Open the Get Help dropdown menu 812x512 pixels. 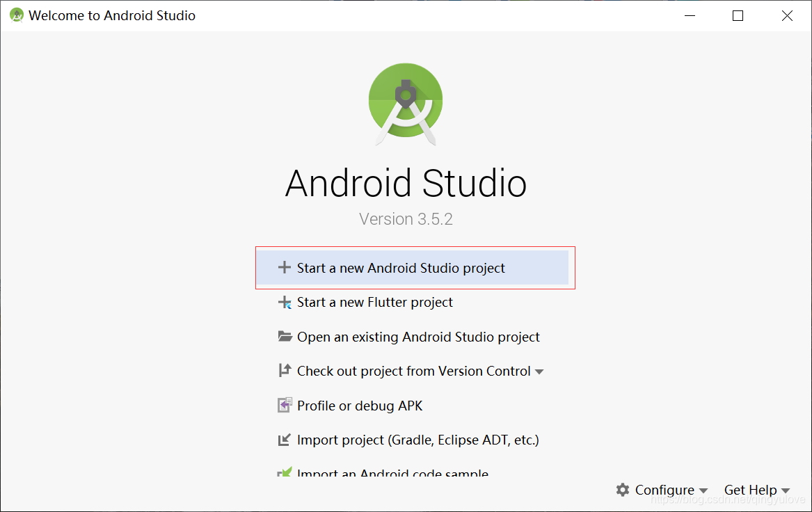(x=757, y=490)
